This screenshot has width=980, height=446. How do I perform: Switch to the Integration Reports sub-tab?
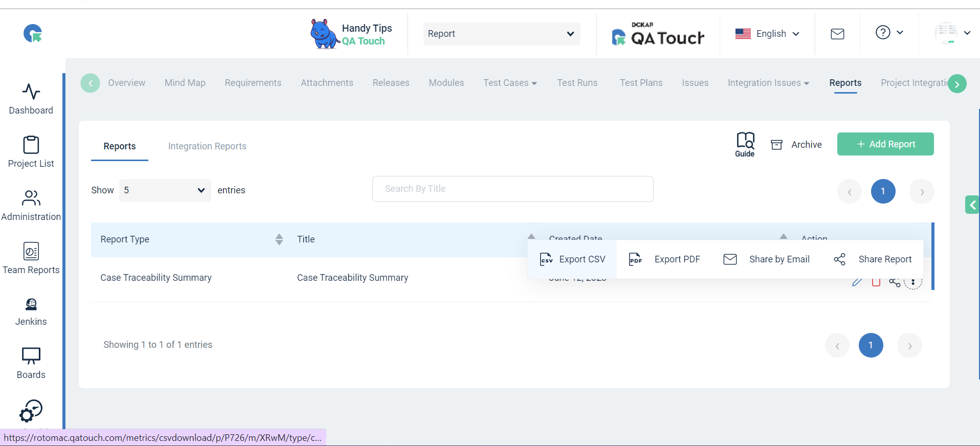pos(207,146)
